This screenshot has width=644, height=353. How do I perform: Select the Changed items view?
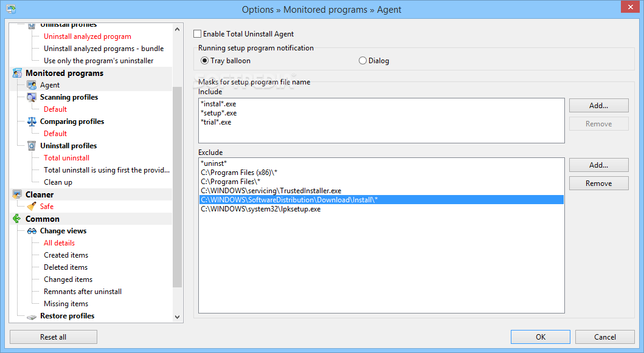68,279
